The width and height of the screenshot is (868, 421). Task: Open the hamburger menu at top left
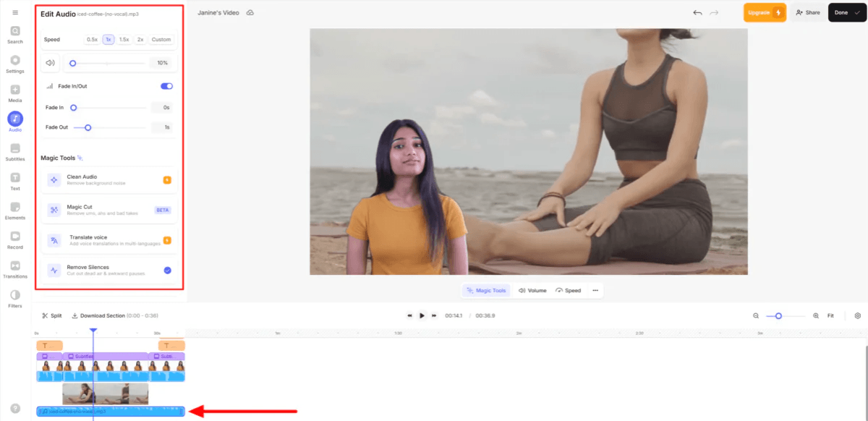click(x=15, y=12)
